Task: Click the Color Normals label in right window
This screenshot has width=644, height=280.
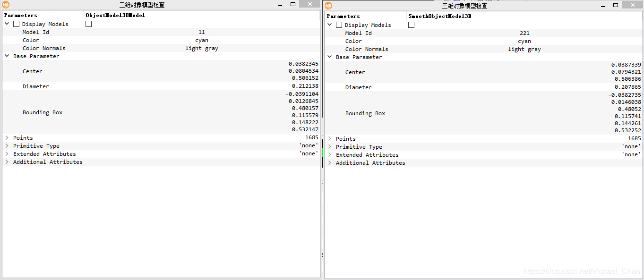Action: pos(367,49)
